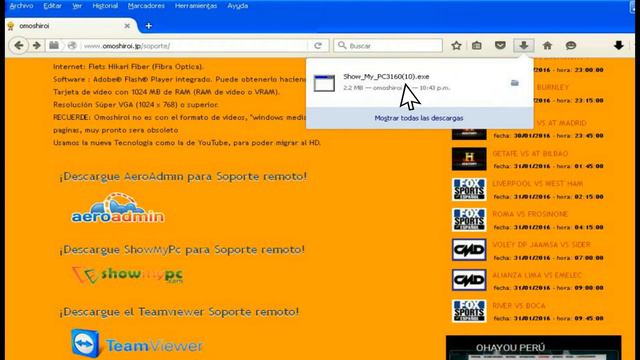Click the black down-arrow icon at toolbar end
Image resolution: width=640 pixels, height=360 pixels.
pos(618,45)
